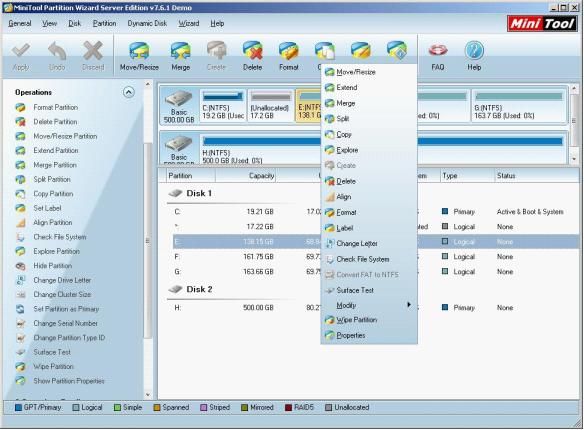Click the GPT/Primary legend color swatch
Viewport: 584px width, 430px height.
tap(18, 408)
